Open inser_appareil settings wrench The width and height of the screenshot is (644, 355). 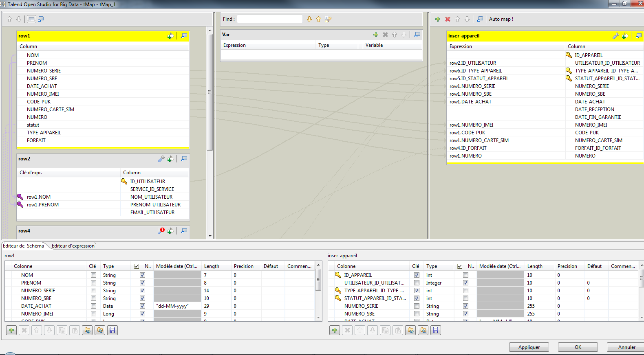coord(616,36)
